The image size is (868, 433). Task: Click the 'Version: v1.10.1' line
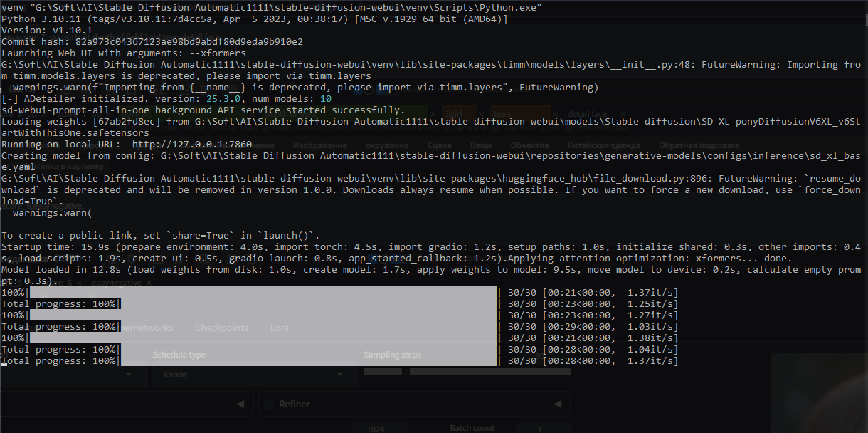click(x=46, y=31)
